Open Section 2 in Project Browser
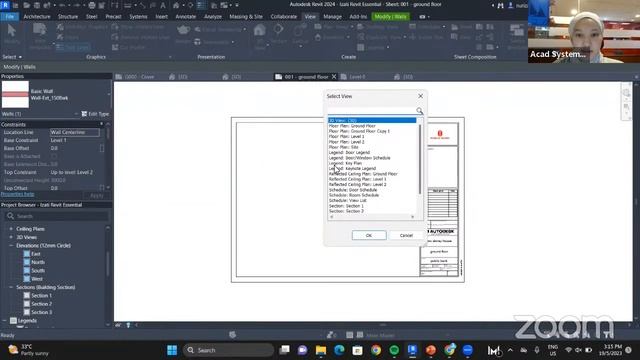 point(41,304)
